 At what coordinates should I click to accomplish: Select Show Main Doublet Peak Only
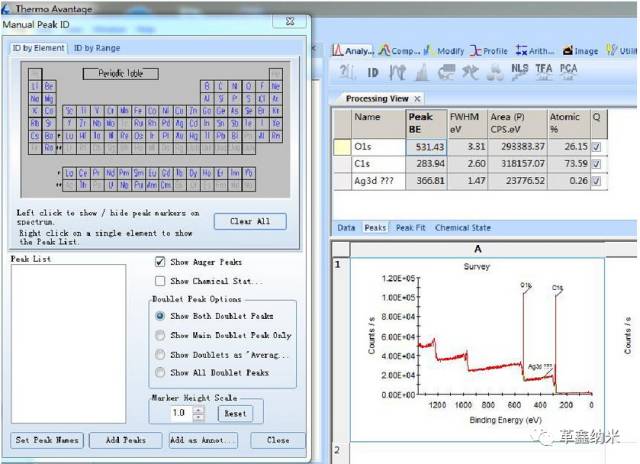[x=160, y=335]
